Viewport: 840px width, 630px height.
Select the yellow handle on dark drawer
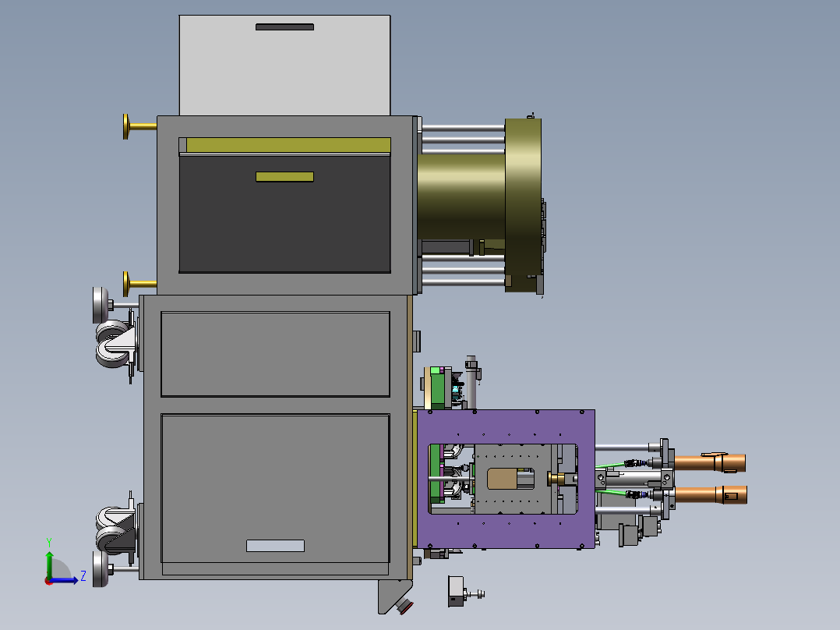[284, 176]
